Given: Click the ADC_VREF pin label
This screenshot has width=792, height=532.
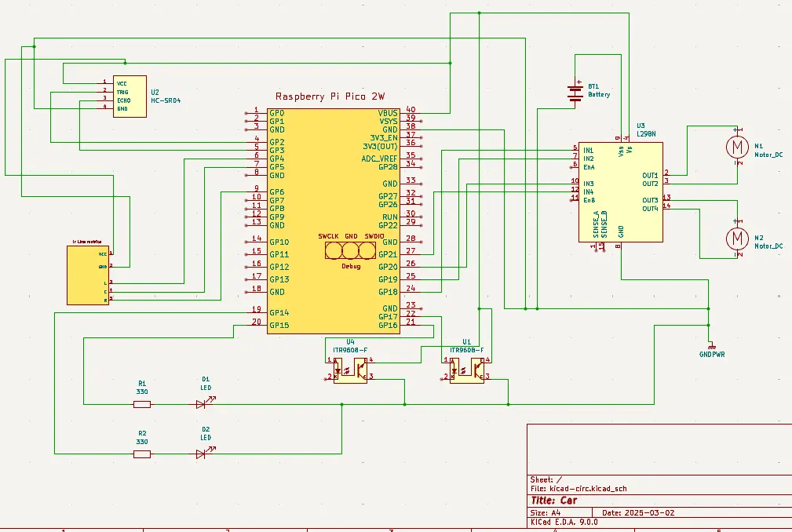Looking at the screenshot, I should [x=380, y=159].
